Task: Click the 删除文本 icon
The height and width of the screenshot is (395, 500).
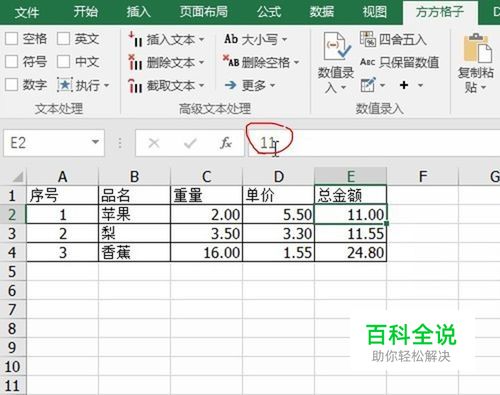Action: (x=136, y=62)
